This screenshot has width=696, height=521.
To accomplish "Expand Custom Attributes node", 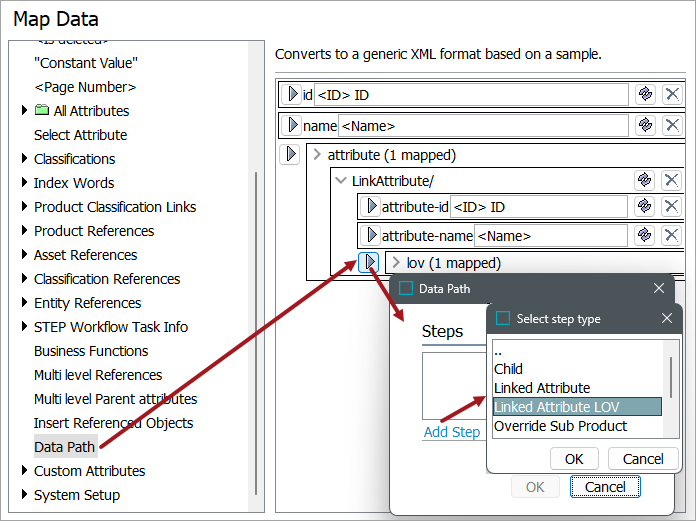I will pyautogui.click(x=24, y=470).
